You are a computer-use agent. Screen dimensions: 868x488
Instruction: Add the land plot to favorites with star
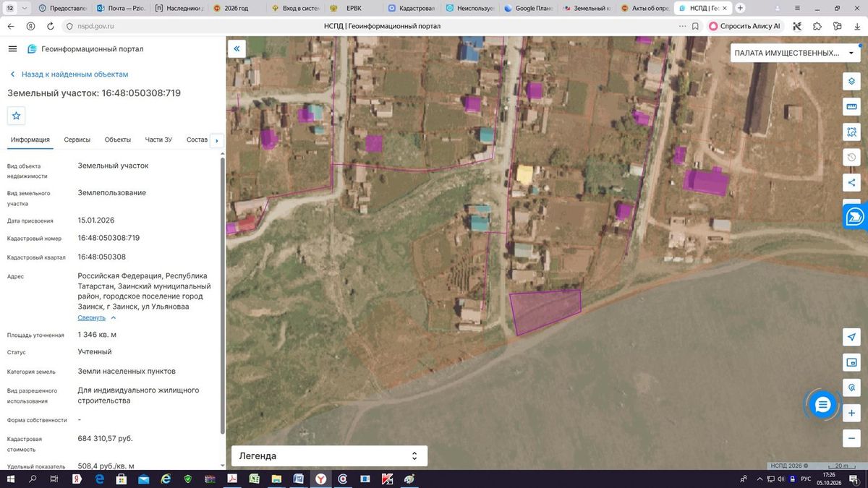pyautogui.click(x=16, y=116)
